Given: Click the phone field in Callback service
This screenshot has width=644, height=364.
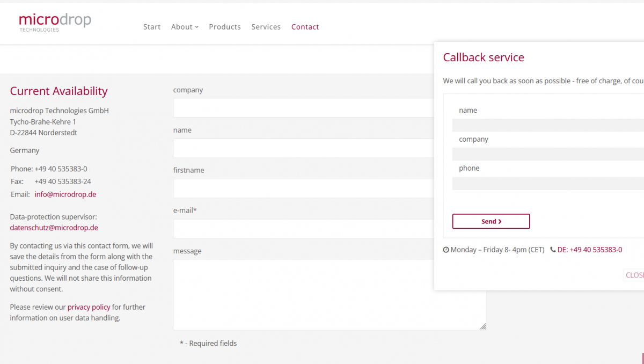Looking at the screenshot, I should point(547,184).
